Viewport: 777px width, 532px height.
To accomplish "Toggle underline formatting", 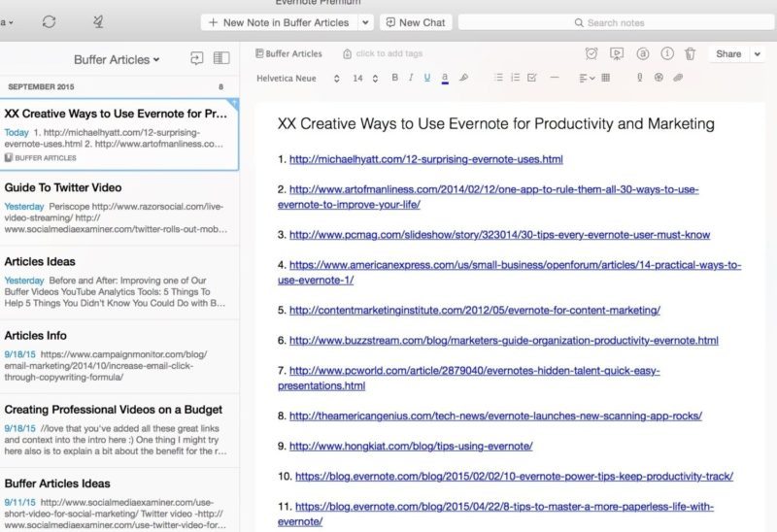I will (427, 78).
